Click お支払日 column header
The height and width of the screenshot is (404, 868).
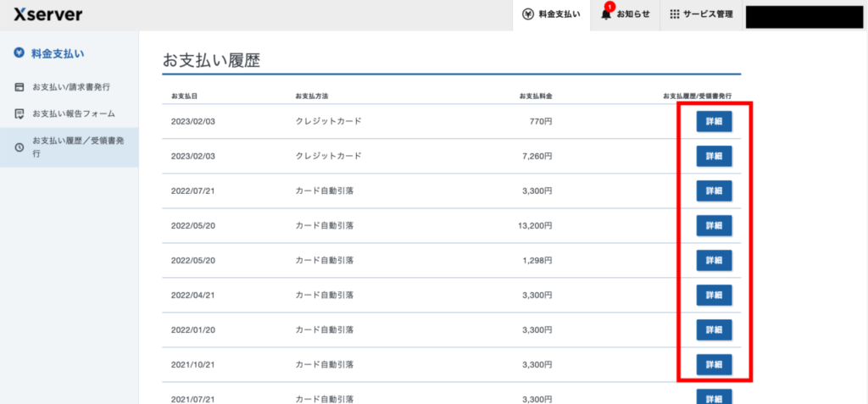(x=184, y=97)
